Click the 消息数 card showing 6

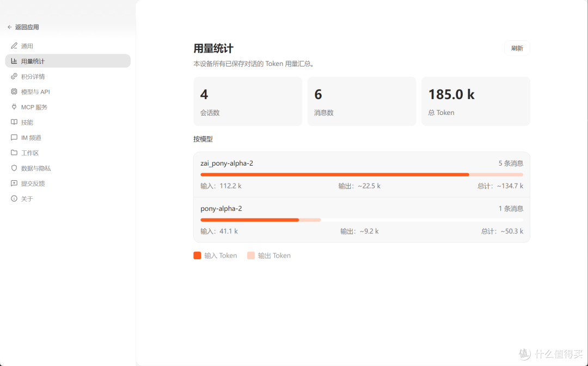[362, 101]
